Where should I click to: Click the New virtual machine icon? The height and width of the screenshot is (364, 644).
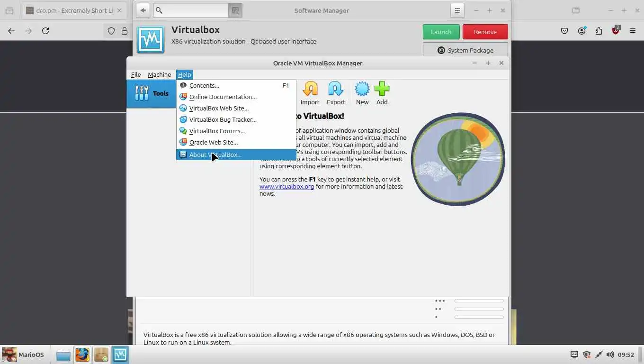(x=362, y=93)
